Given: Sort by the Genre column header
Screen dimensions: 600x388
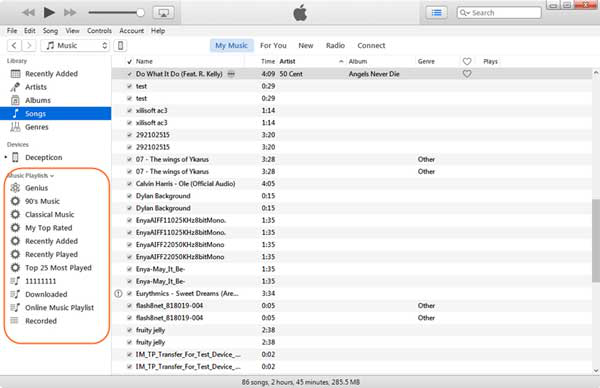Looking at the screenshot, I should tap(426, 61).
